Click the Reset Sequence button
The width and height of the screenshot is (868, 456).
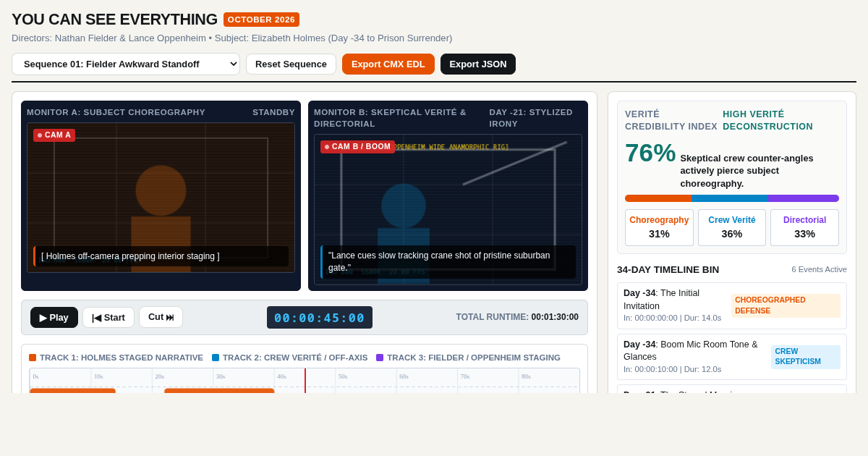click(x=291, y=64)
